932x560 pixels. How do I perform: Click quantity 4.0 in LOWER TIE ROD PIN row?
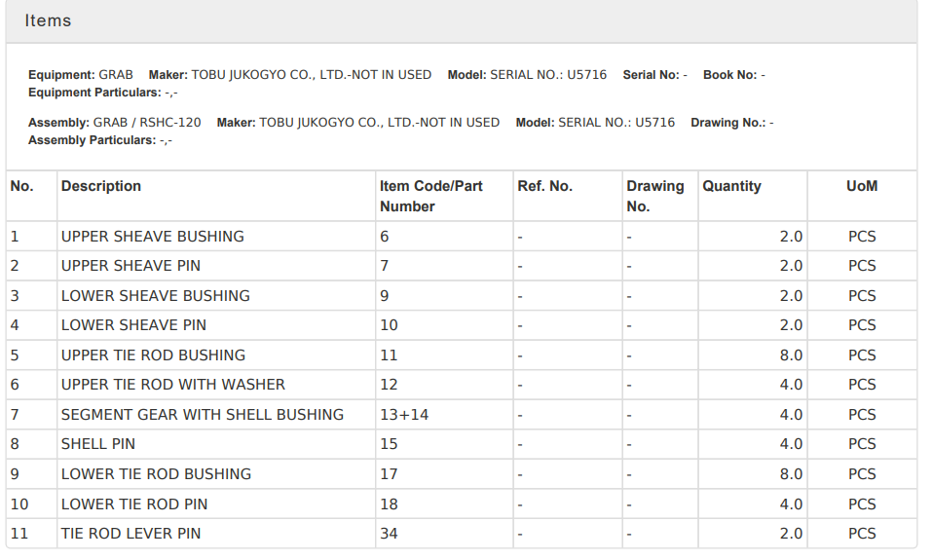[x=790, y=504]
